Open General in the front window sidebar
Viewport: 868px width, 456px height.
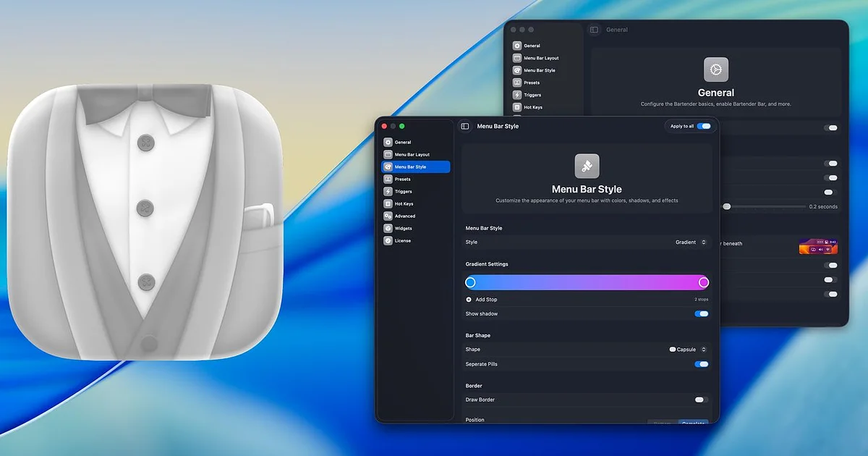click(x=416, y=143)
